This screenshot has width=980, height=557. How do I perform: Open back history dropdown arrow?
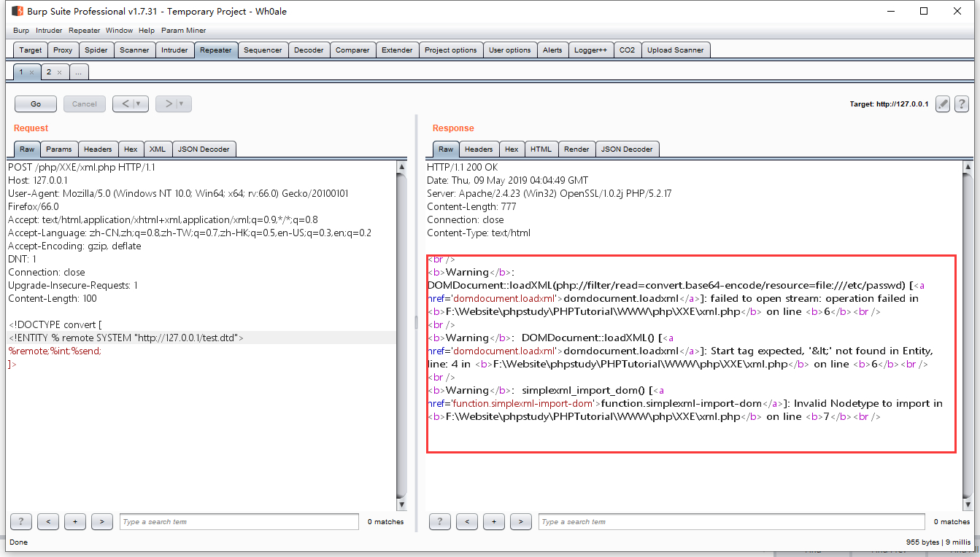[140, 104]
